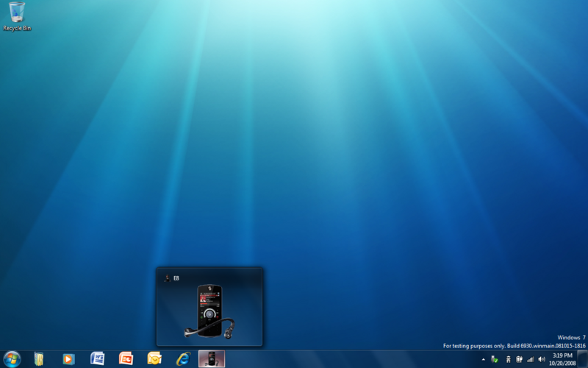588x368 pixels.
Task: Open network connection tray icon
Action: (x=507, y=359)
